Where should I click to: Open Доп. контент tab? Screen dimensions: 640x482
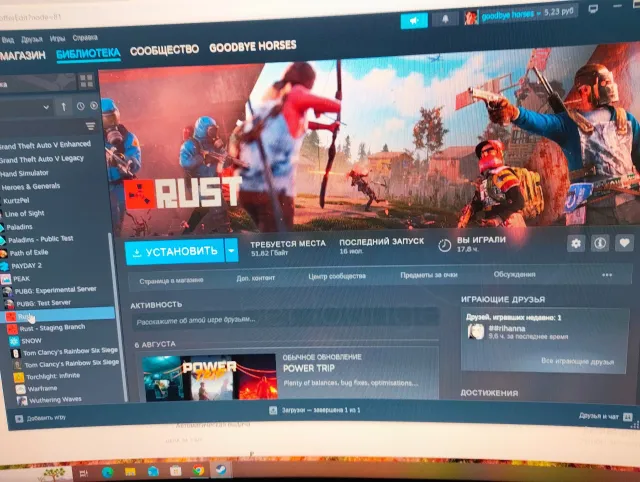[256, 278]
